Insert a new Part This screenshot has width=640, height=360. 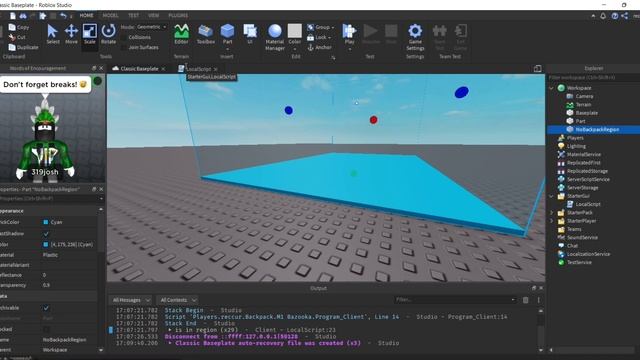(227, 34)
